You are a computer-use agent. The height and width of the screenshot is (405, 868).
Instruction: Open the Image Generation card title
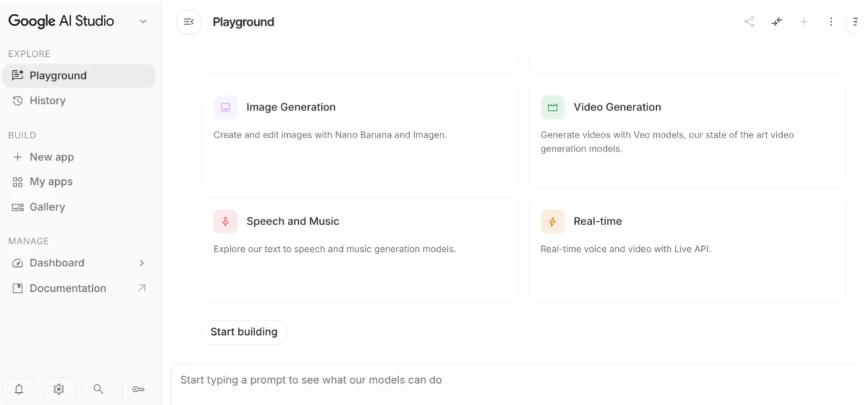291,107
